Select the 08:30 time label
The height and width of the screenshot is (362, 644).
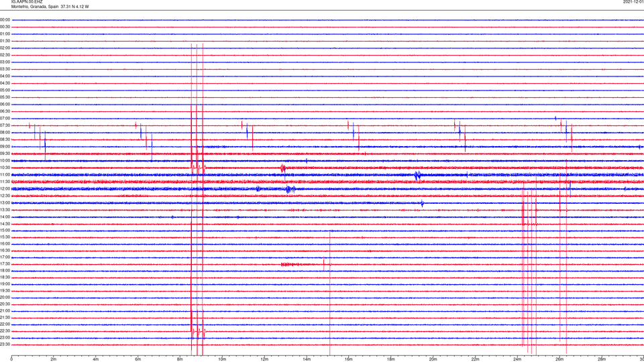point(5,139)
